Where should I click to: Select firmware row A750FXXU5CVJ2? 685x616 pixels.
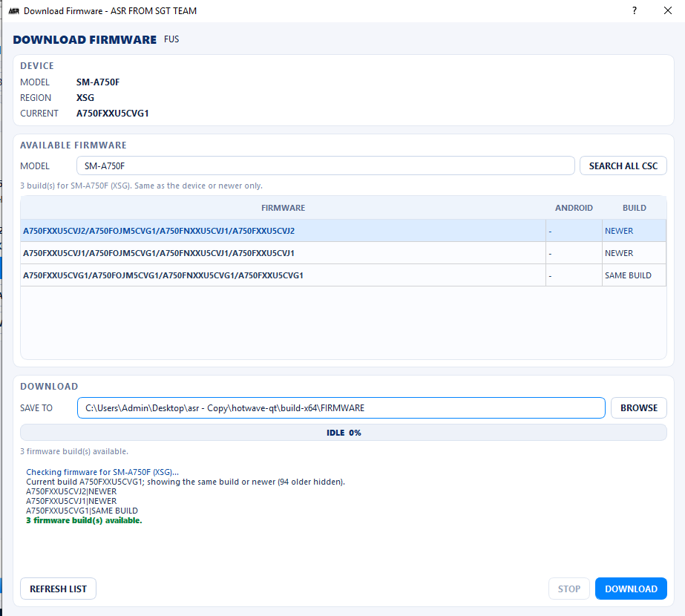point(343,231)
